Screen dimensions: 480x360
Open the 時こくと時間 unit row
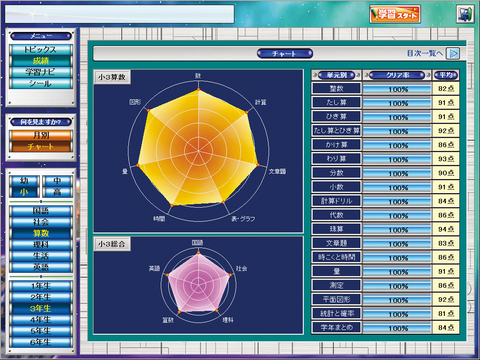coord(336,257)
